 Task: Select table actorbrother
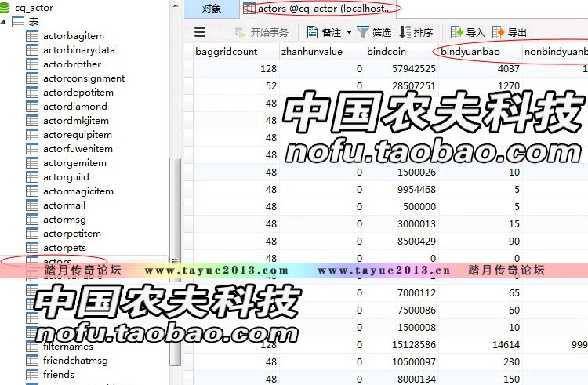(x=72, y=64)
